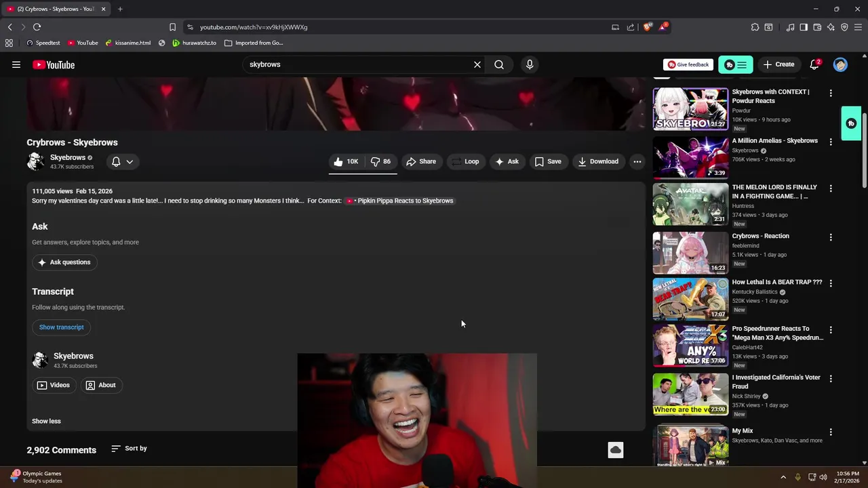The height and width of the screenshot is (488, 868).
Task: Open I Investigated California's Voter Fraud title
Action: click(776, 382)
